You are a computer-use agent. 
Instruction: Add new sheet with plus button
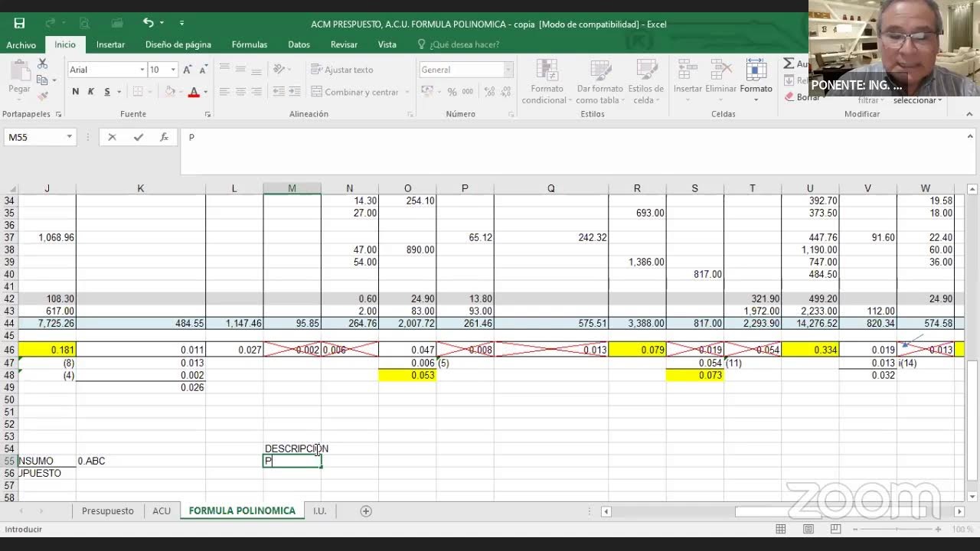tap(366, 511)
